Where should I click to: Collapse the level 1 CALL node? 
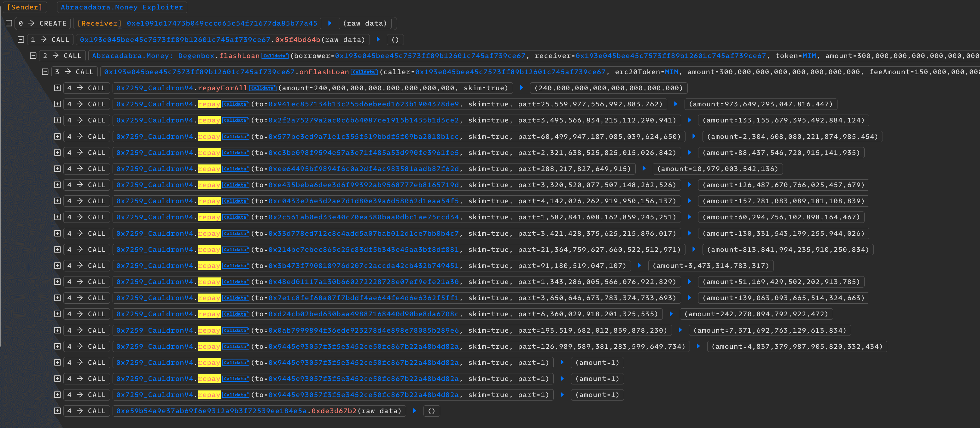(21, 39)
